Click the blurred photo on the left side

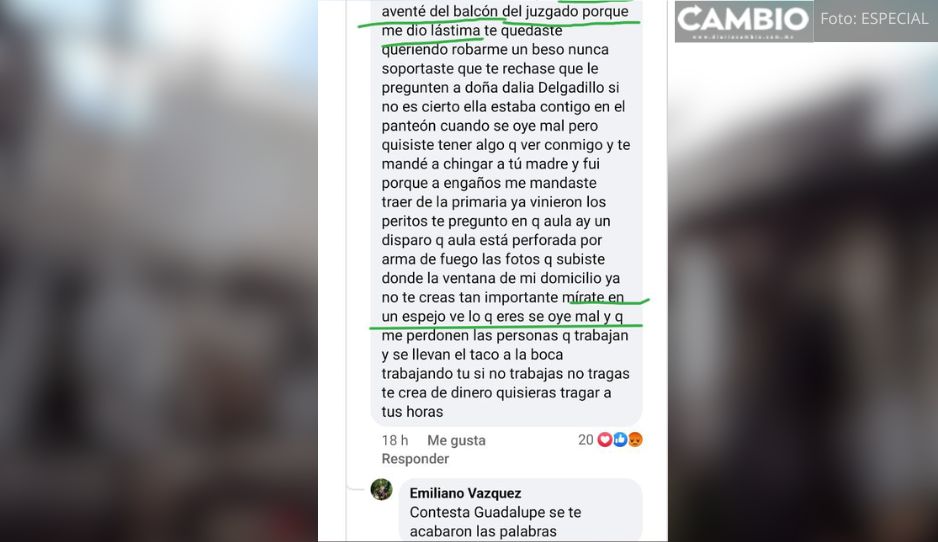click(x=159, y=271)
